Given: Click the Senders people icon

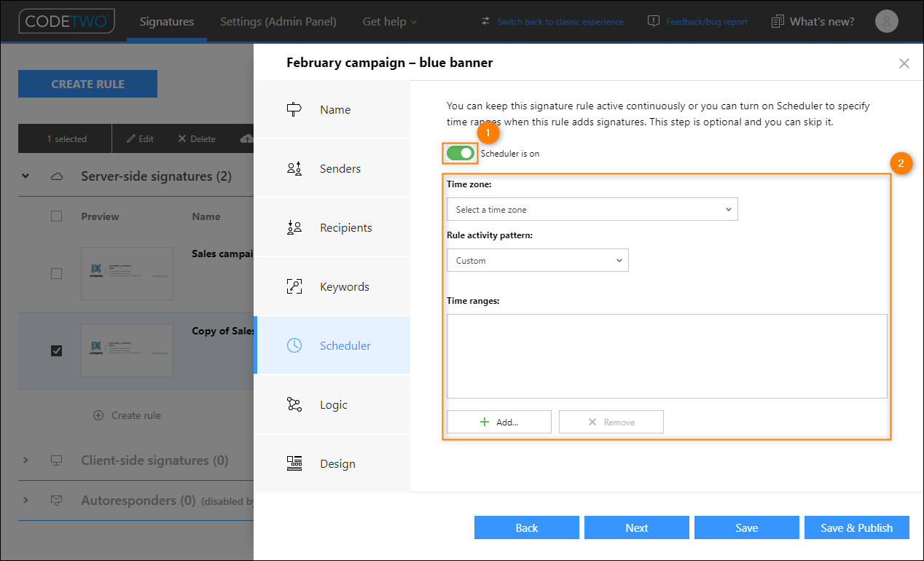Looking at the screenshot, I should pyautogui.click(x=294, y=168).
